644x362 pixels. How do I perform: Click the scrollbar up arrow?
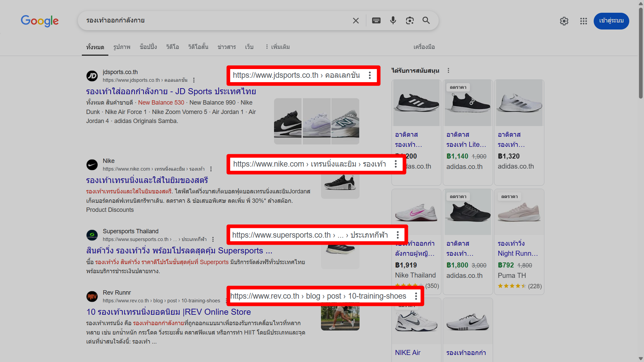pos(641,3)
